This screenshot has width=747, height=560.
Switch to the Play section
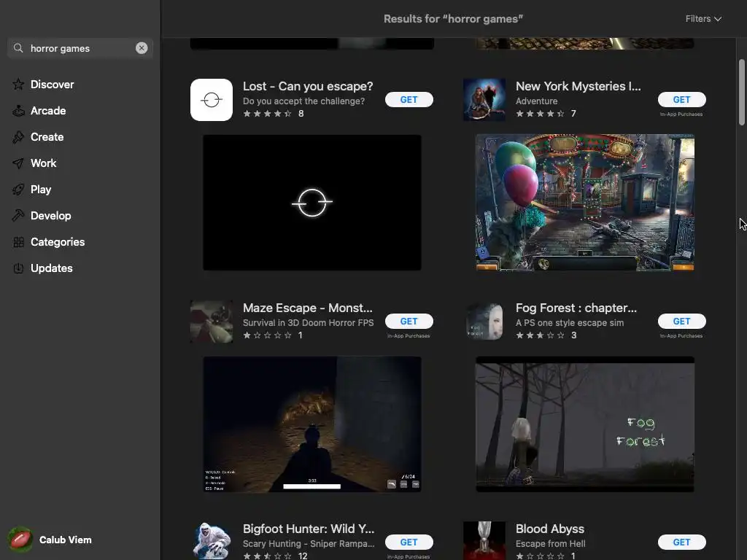click(41, 190)
